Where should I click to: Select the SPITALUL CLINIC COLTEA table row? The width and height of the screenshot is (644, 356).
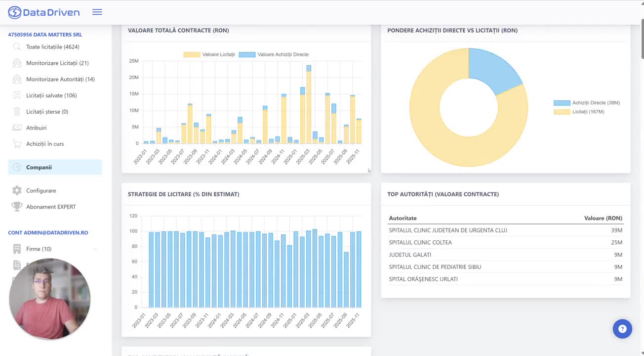point(505,243)
